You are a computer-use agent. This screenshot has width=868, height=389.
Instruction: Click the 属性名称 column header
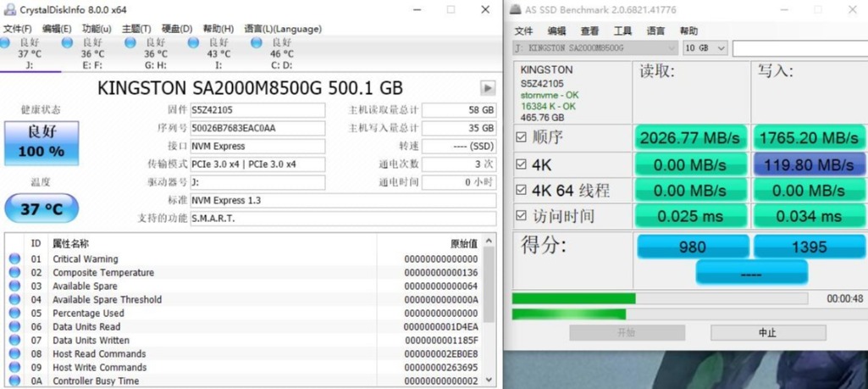click(x=70, y=244)
